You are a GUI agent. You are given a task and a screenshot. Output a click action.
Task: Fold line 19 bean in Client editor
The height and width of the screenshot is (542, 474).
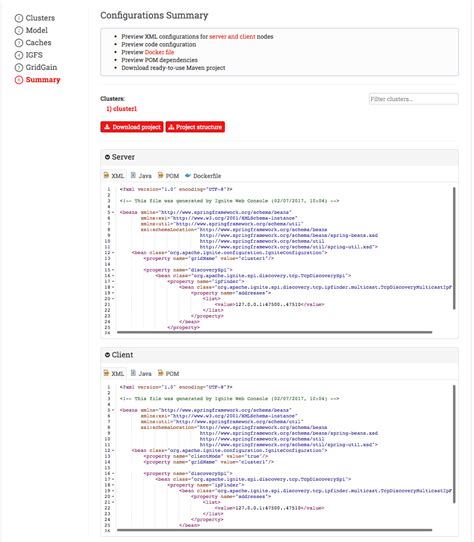113,491
